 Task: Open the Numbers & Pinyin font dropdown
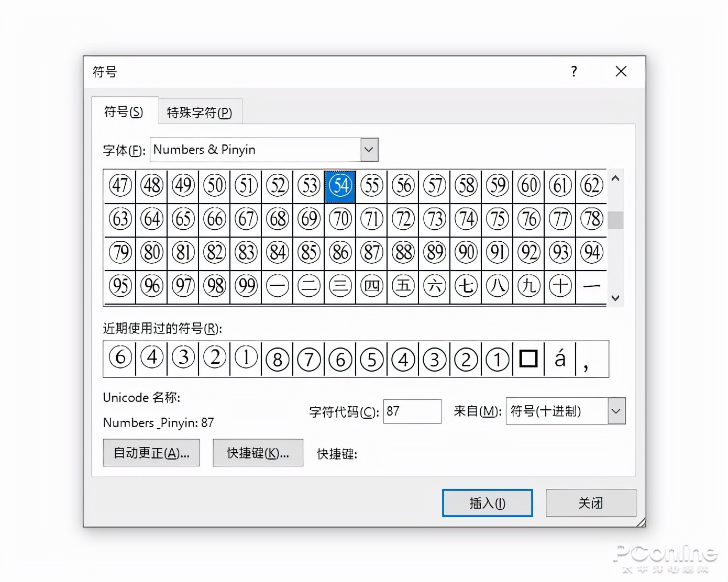pyautogui.click(x=369, y=150)
